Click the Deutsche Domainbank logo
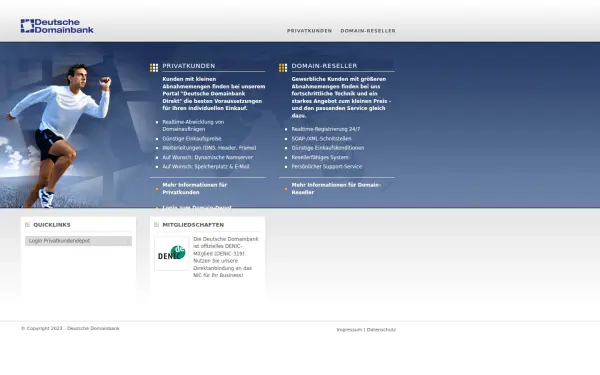The width and height of the screenshot is (600, 375). [x=57, y=26]
